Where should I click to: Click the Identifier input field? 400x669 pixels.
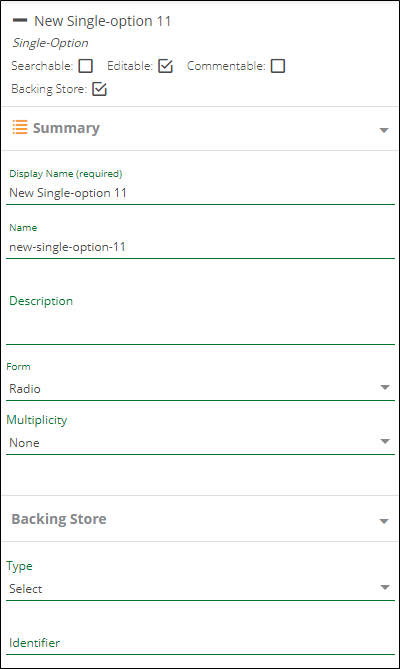pos(200,643)
